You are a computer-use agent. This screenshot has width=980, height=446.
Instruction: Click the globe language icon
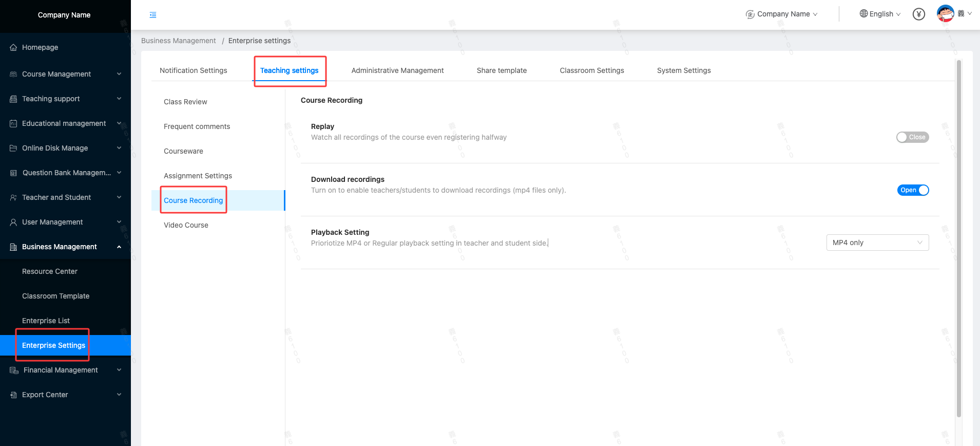click(x=863, y=14)
